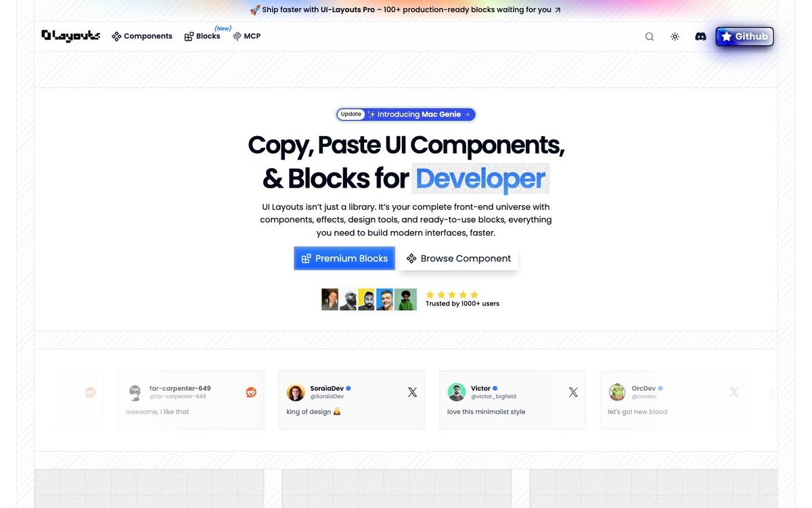The width and height of the screenshot is (812, 508).
Task: Click X icon on SoraiaDev card
Action: [412, 392]
